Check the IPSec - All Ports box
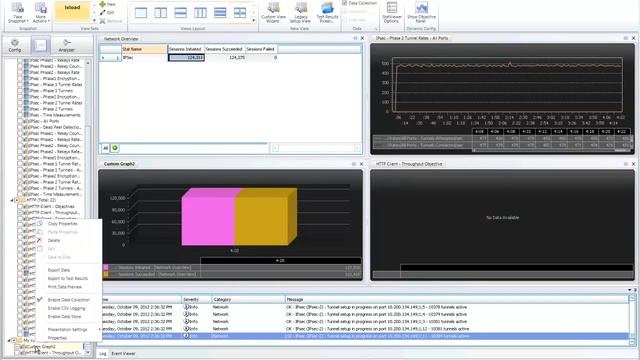Screen dimensions: 640x360 pos(20,121)
